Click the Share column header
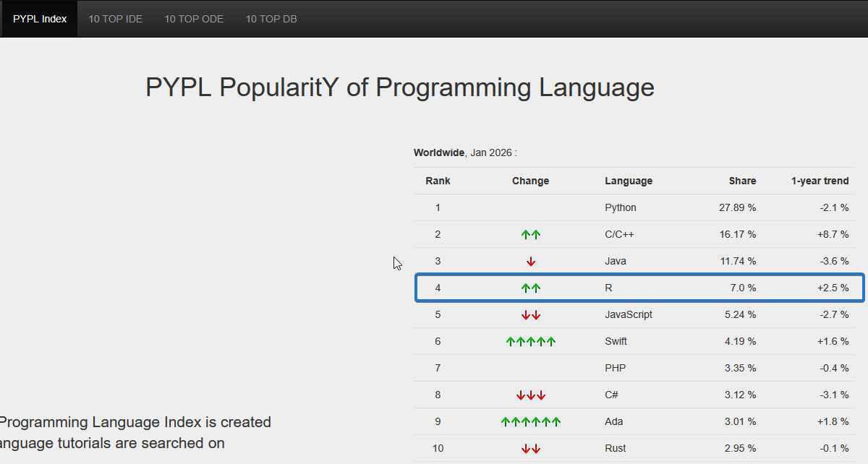868x464 pixels. [742, 181]
